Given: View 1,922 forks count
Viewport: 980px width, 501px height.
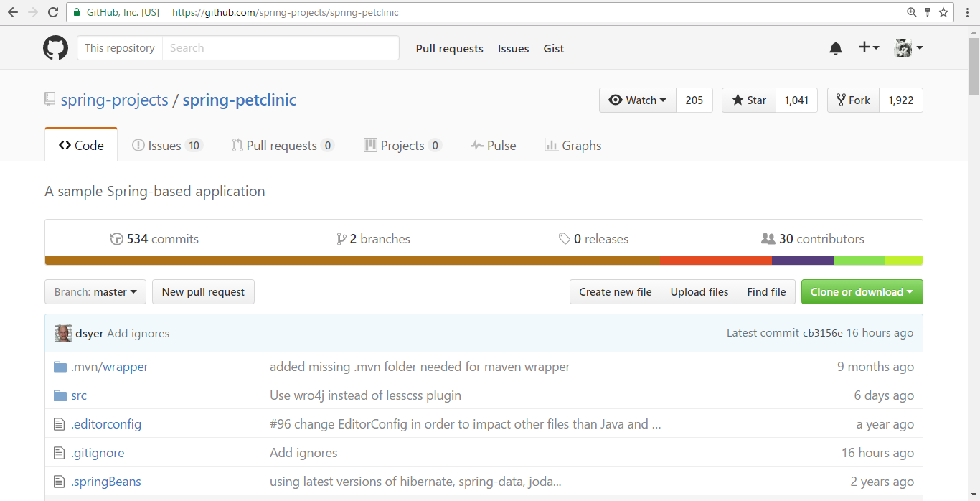Looking at the screenshot, I should tap(901, 100).
